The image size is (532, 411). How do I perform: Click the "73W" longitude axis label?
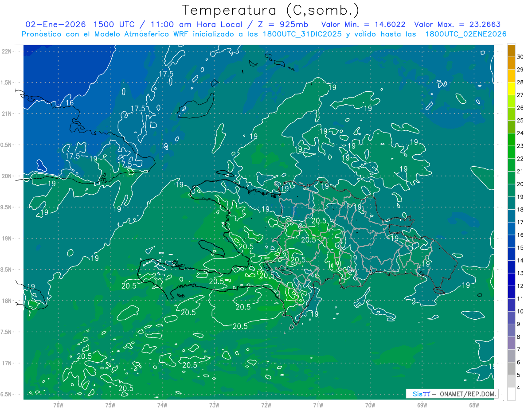pyautogui.click(x=214, y=405)
